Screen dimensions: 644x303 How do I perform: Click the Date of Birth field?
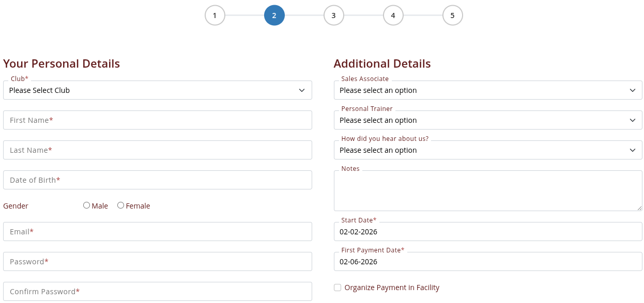click(x=157, y=180)
